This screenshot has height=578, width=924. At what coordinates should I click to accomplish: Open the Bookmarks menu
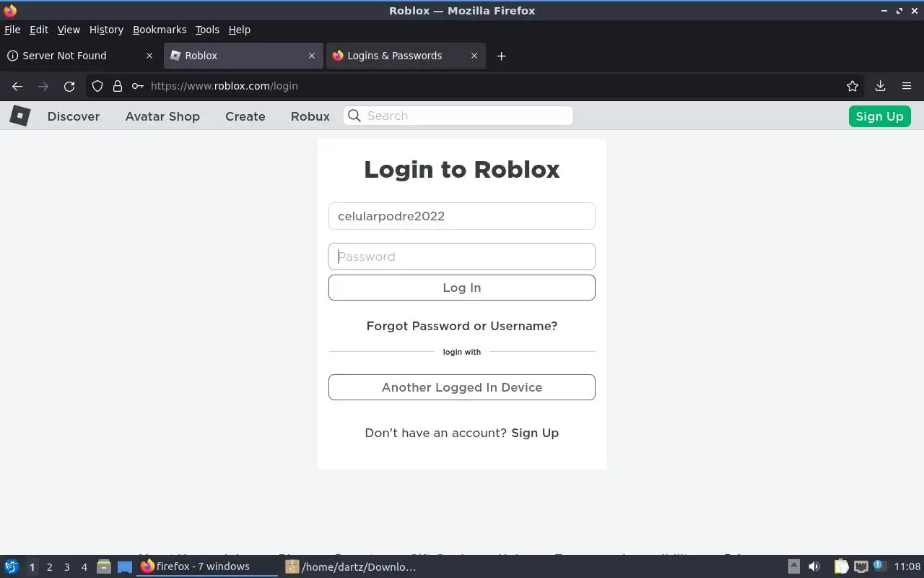click(160, 30)
